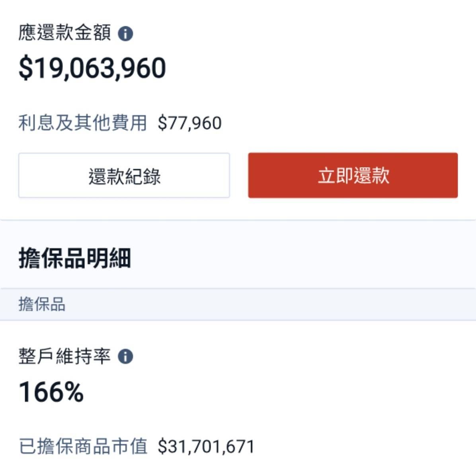The image size is (476, 473).
Task: Tap info icon next to 整戶維持率
Action: point(125,356)
